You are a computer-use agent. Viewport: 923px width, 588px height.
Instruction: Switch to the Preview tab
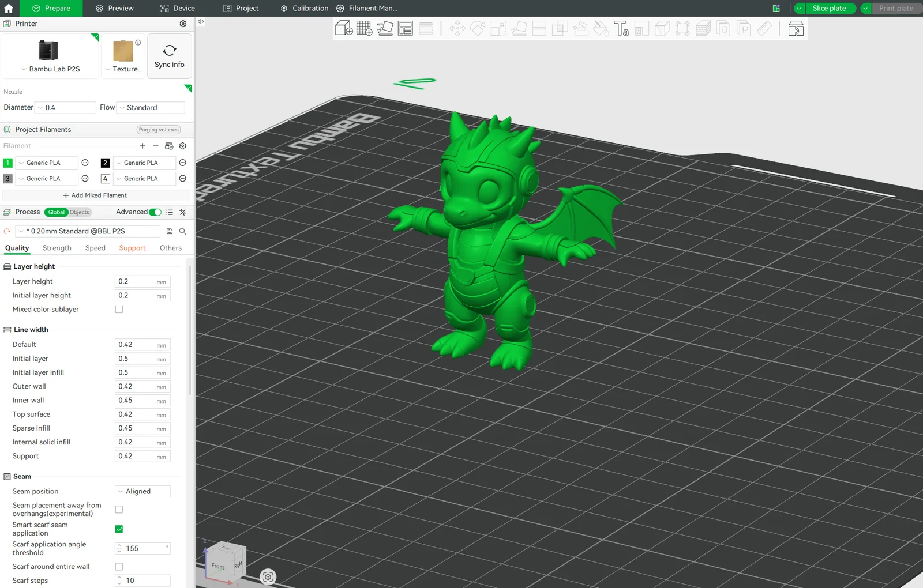(x=114, y=8)
